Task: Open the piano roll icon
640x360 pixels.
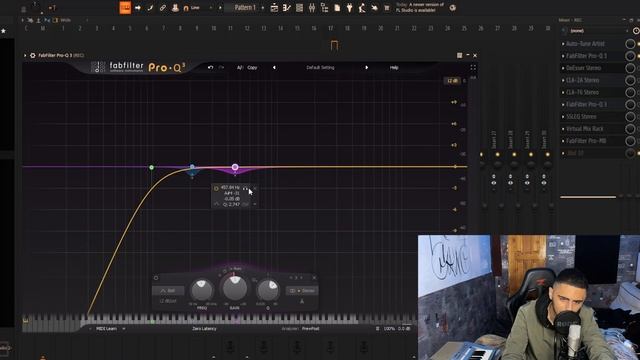Action: (287, 8)
